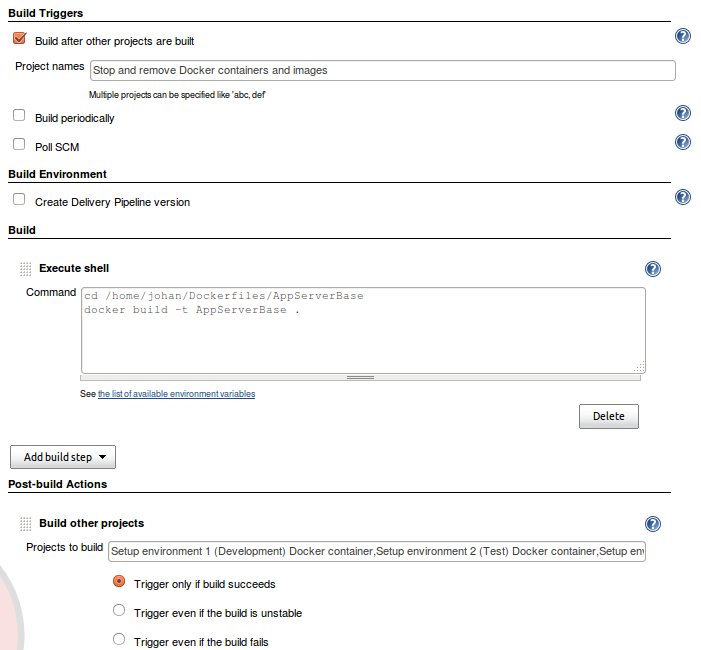
Task: Check Create Delivery Pipeline version
Action: [x=19, y=199]
